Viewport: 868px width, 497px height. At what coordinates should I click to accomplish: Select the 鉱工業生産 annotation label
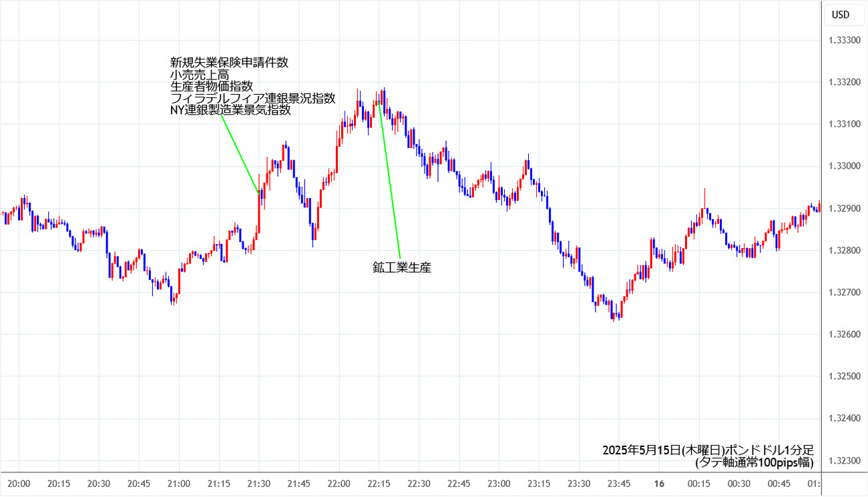[x=402, y=268]
